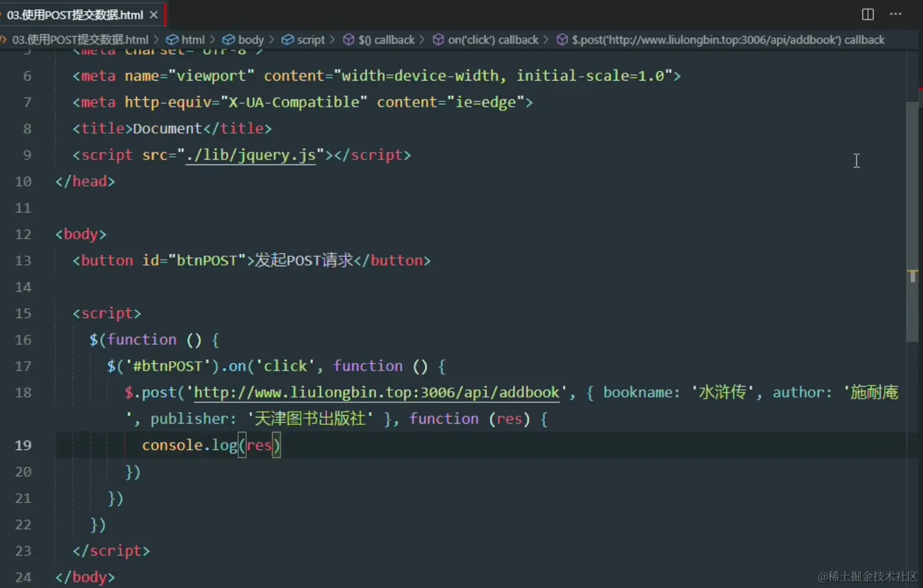Open the more actions ellipsis menu
This screenshot has height=588, width=923.
pos(896,14)
